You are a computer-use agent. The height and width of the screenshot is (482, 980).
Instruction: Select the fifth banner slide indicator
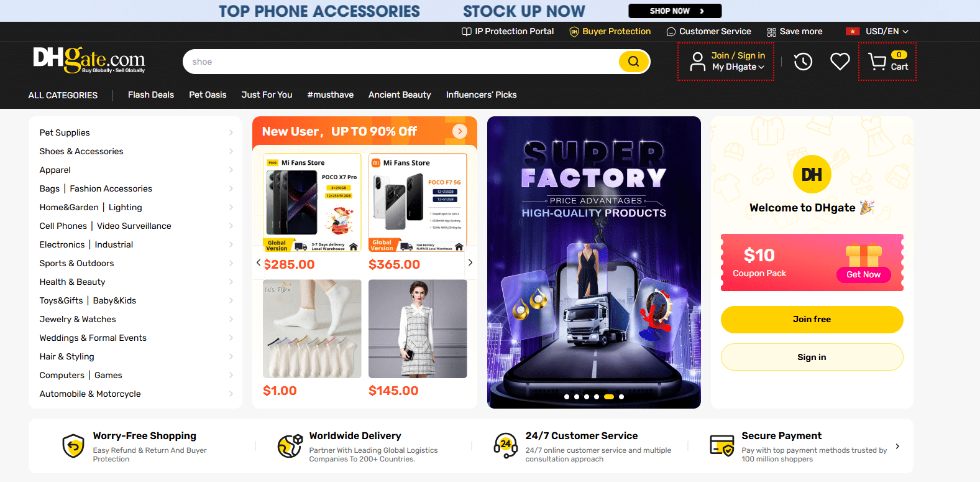[x=609, y=397]
